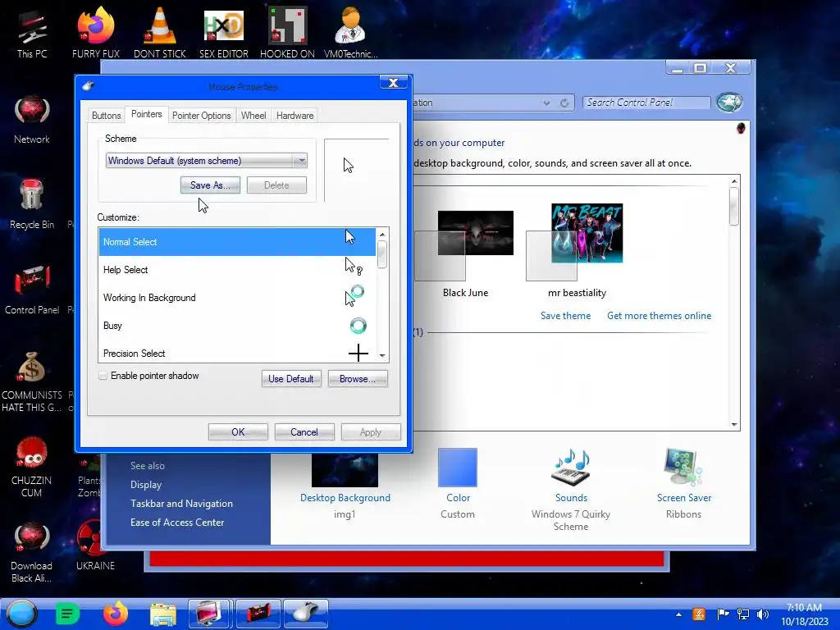Open the Control Panel desktop icon
The height and width of the screenshot is (630, 840).
[32, 290]
